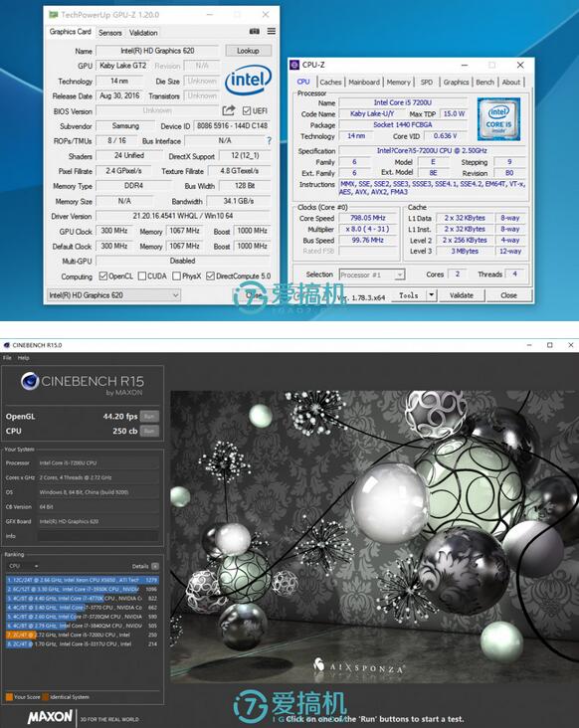Image resolution: width=579 pixels, height=728 pixels.
Task: Select ranking row Core i7-3770 CPU
Action: coord(83,608)
